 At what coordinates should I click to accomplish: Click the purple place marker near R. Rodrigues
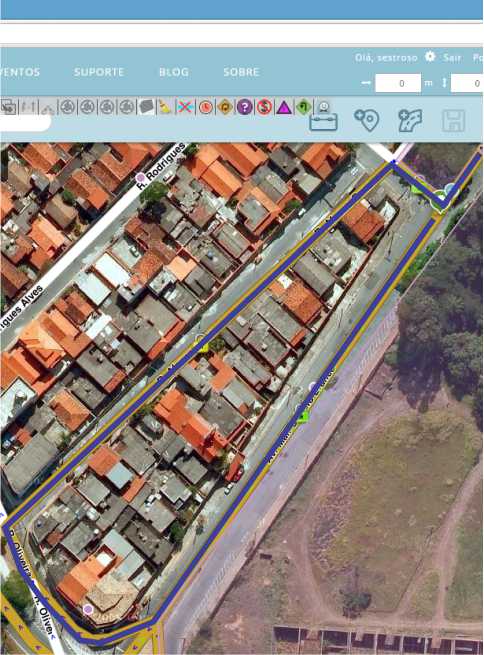point(141,178)
